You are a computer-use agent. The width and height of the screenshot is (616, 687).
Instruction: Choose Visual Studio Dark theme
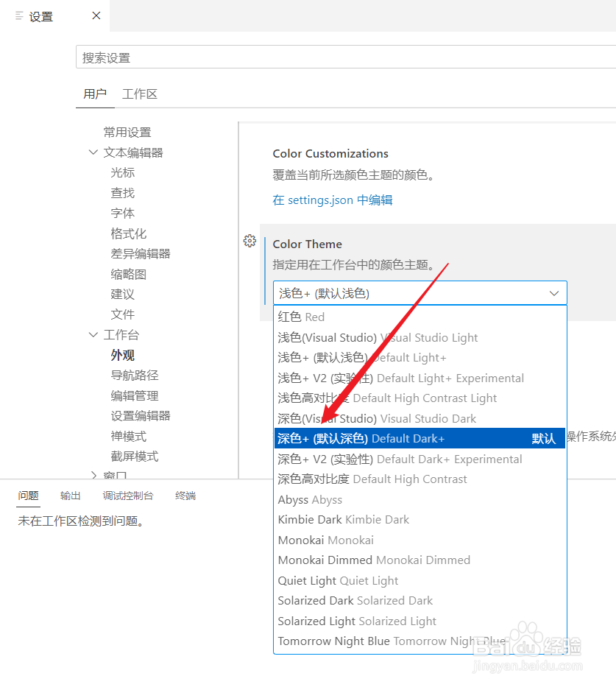[x=419, y=418]
